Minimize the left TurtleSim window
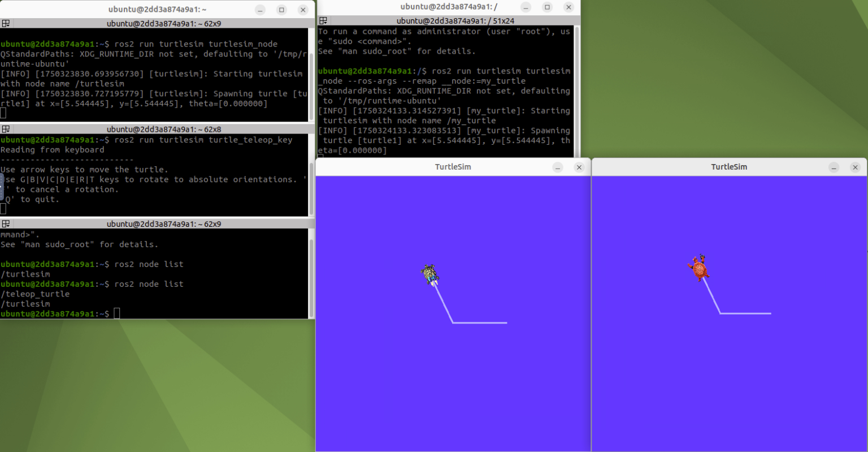 pyautogui.click(x=558, y=167)
